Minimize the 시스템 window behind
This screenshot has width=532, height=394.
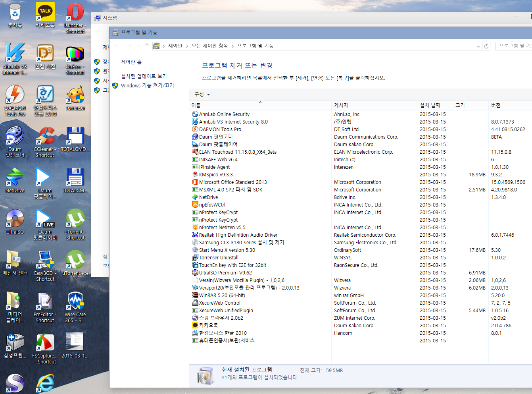tap(516, 17)
